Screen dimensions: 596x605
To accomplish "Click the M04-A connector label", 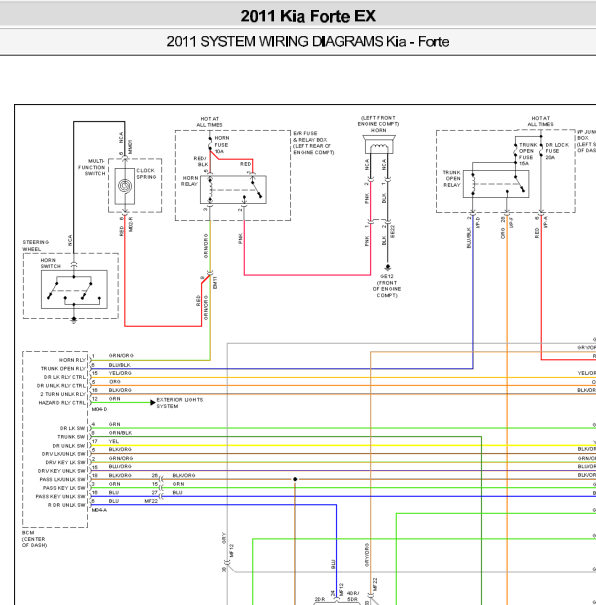I will point(100,510).
